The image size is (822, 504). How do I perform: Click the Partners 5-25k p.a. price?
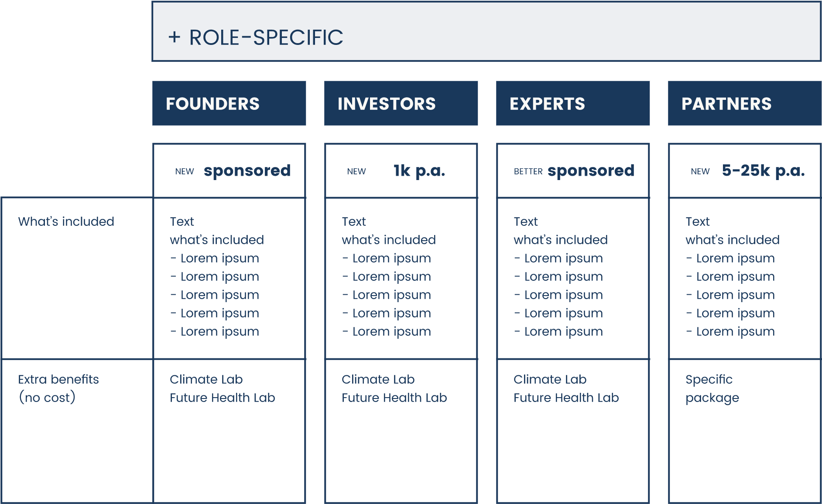763,170
